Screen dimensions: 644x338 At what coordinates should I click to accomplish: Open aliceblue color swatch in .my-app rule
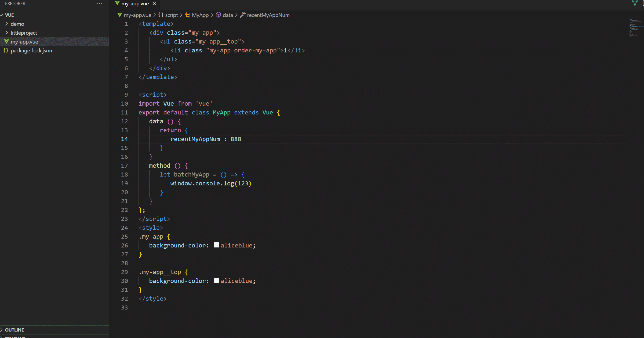pos(217,245)
